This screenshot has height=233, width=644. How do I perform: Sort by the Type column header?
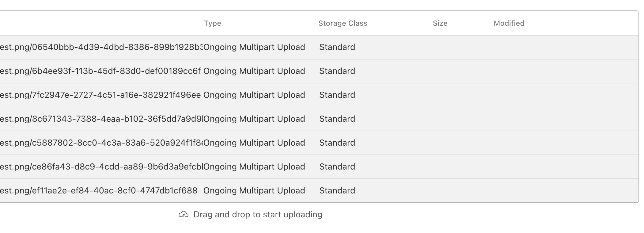pyautogui.click(x=212, y=23)
